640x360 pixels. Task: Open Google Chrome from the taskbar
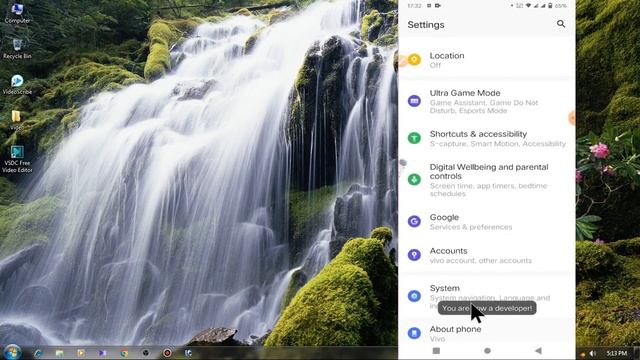[124, 353]
